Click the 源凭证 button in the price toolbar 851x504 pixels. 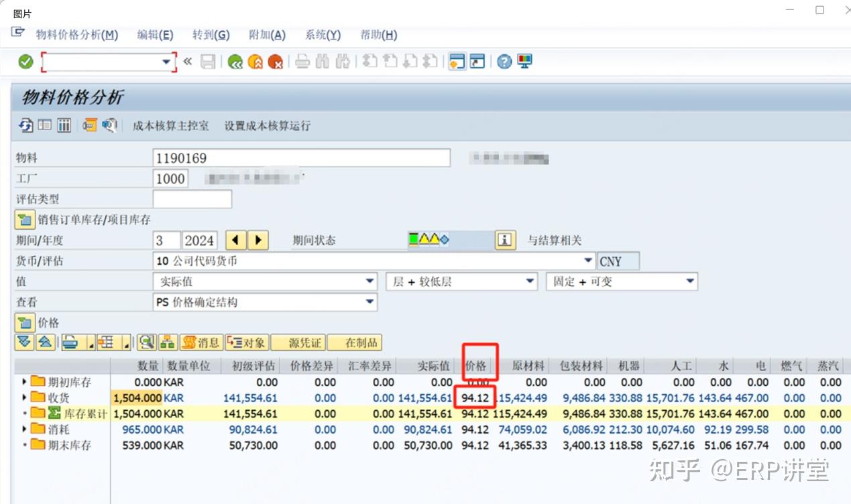[297, 342]
